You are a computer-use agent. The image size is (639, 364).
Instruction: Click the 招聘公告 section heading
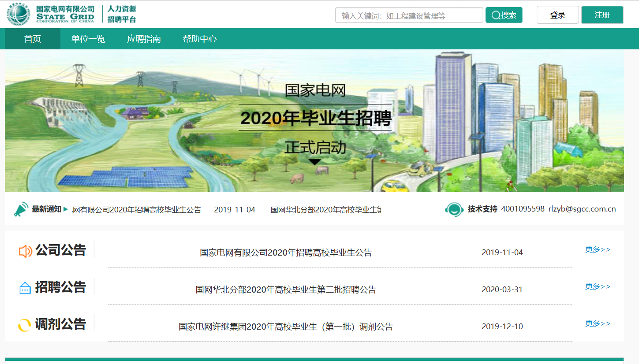61,287
